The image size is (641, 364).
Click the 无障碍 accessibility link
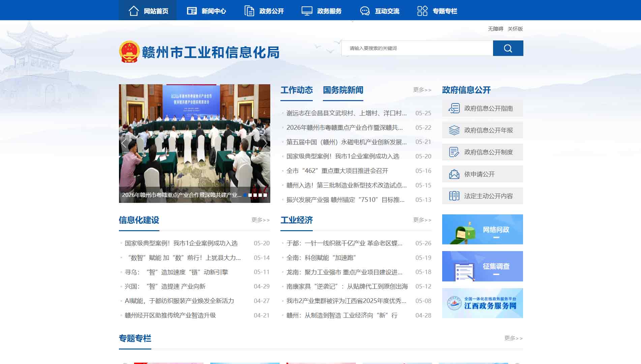pyautogui.click(x=495, y=29)
